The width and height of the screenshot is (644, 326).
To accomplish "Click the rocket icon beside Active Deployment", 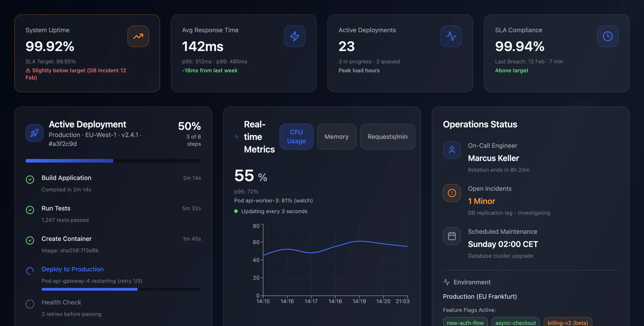I will tap(34, 133).
